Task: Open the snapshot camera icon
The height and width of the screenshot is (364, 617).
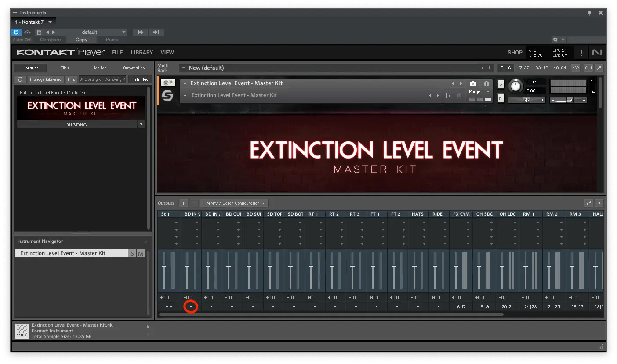Action: pyautogui.click(x=473, y=83)
